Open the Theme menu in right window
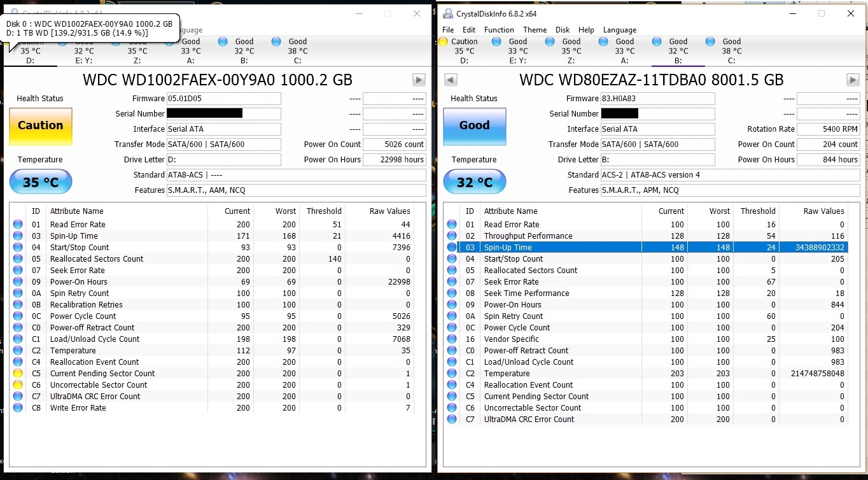Viewport: 868px width, 480px height. click(x=535, y=30)
